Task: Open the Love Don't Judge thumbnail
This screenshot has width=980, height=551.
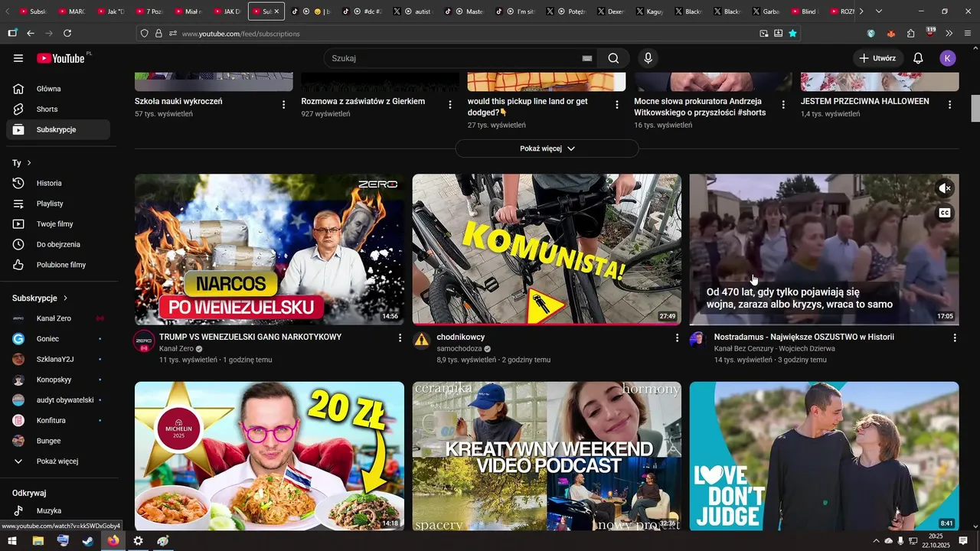Action: 825,456
